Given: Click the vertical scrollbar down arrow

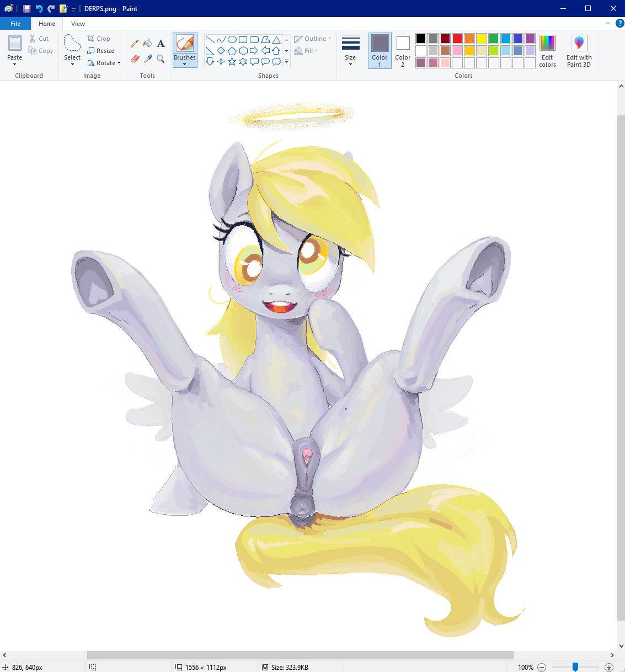Looking at the screenshot, I should pyautogui.click(x=621, y=646).
